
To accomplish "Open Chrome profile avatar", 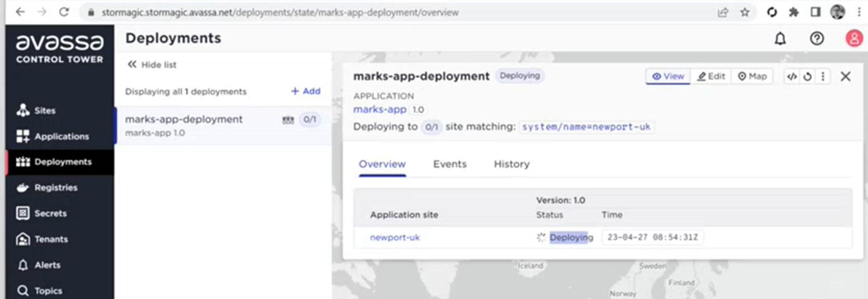I will point(837,12).
